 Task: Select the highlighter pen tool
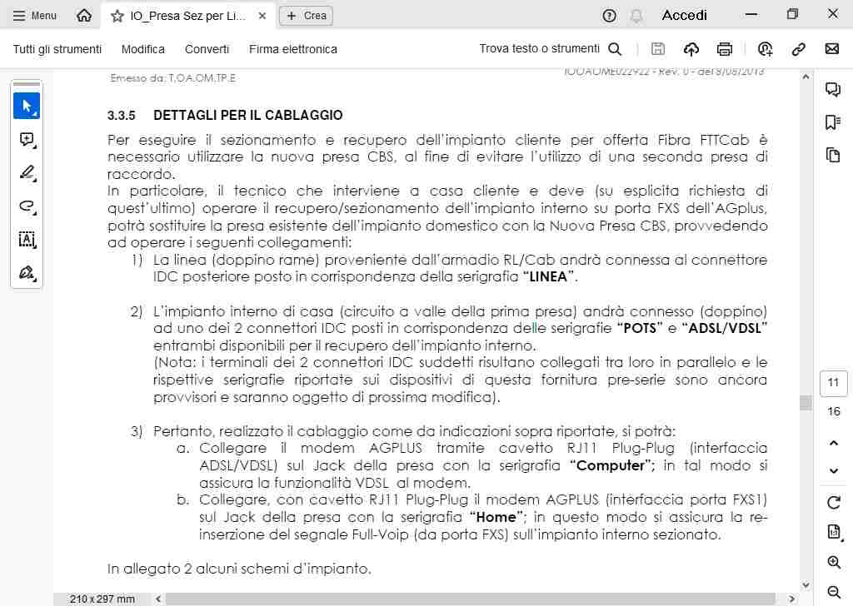pyautogui.click(x=27, y=173)
